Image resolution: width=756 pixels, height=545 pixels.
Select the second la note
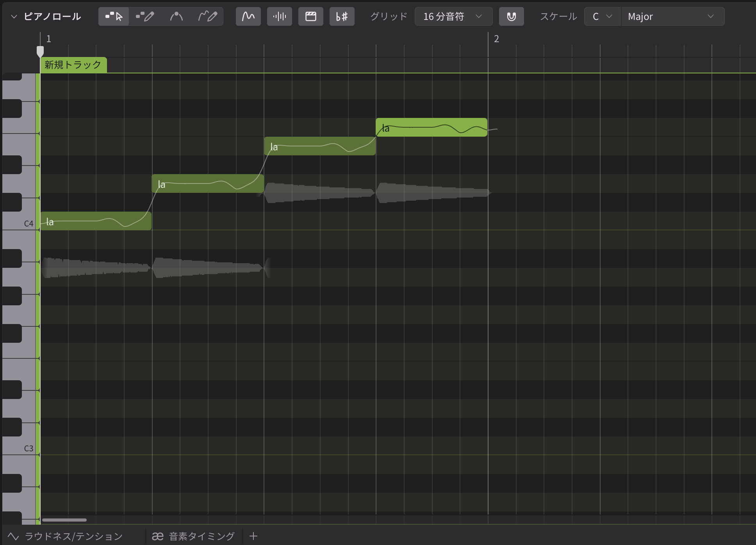(x=208, y=183)
